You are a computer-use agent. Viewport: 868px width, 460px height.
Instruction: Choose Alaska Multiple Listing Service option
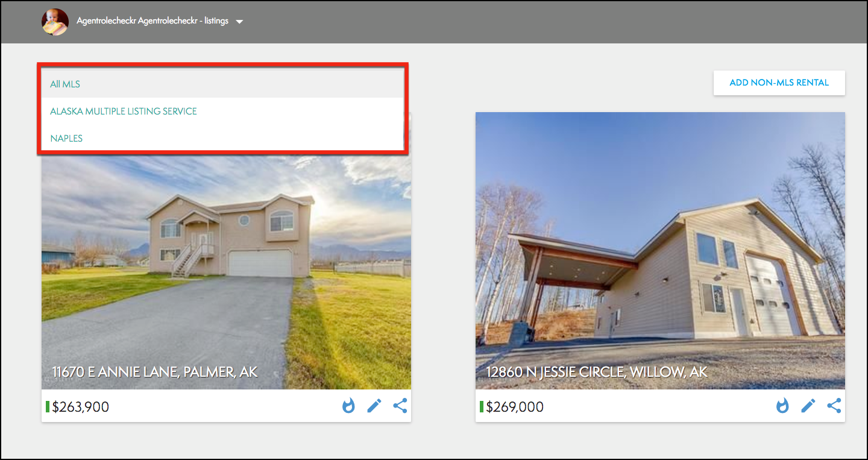[124, 112]
